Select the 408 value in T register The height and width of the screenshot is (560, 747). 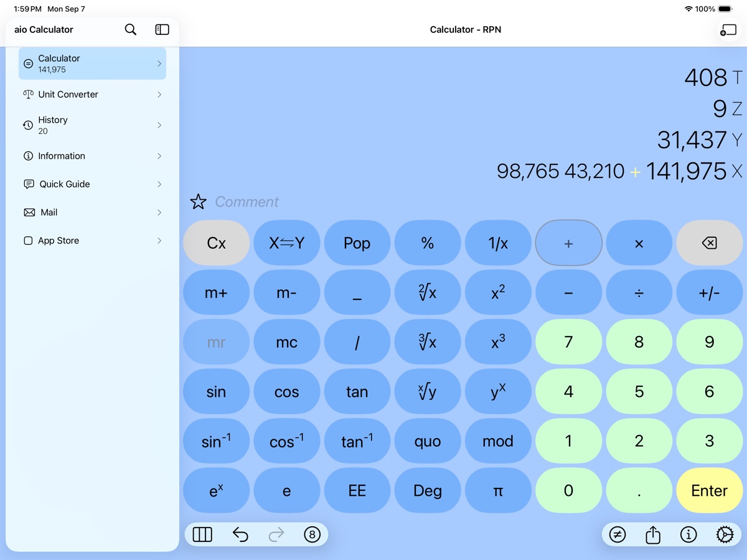tap(706, 78)
